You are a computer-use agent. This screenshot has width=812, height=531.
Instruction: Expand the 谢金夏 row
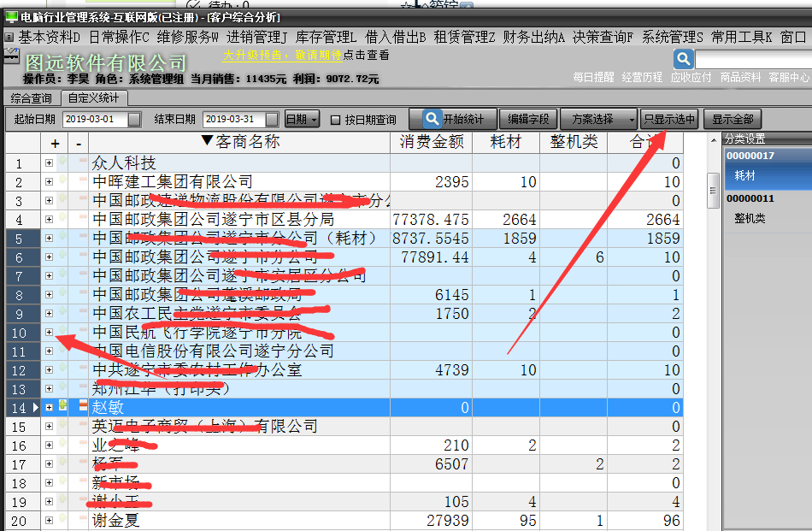point(50,520)
